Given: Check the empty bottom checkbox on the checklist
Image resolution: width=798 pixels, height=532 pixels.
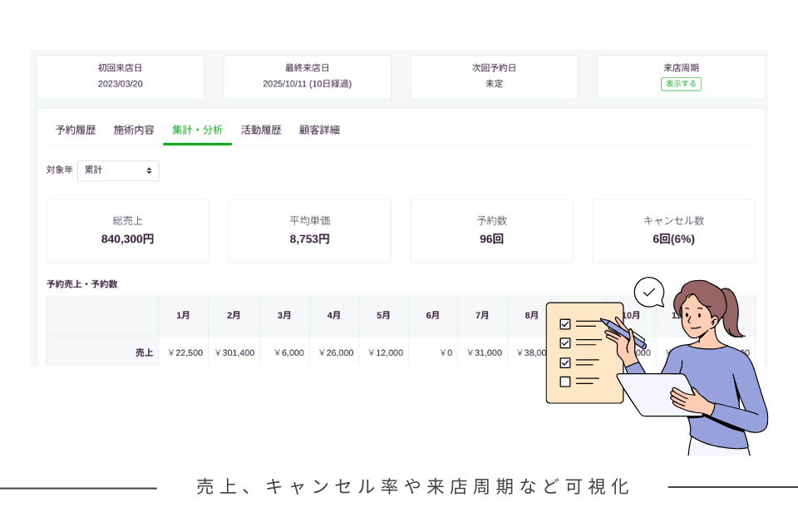Looking at the screenshot, I should click(x=565, y=382).
